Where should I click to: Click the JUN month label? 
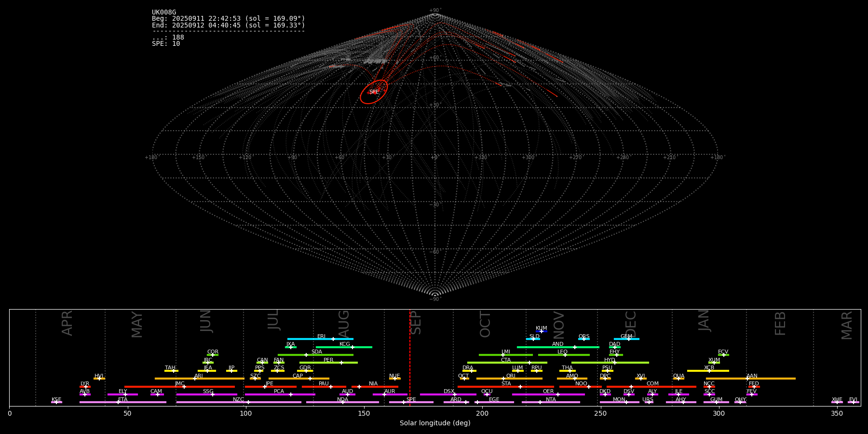coord(206,321)
